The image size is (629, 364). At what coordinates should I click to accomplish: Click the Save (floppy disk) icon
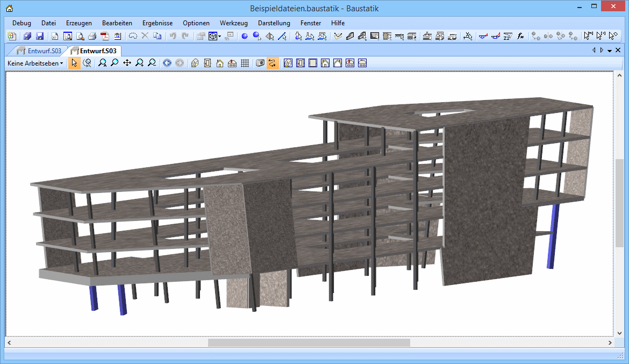pos(40,37)
